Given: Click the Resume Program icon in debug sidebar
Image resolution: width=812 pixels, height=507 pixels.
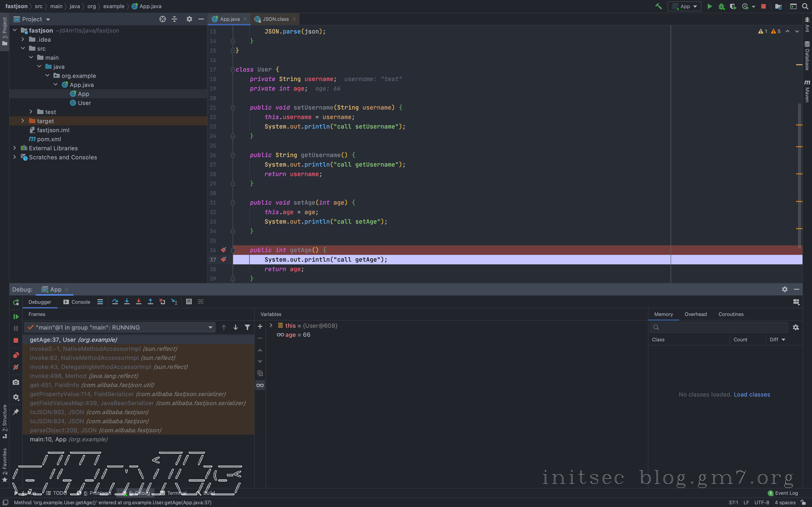Looking at the screenshot, I should 16,317.
